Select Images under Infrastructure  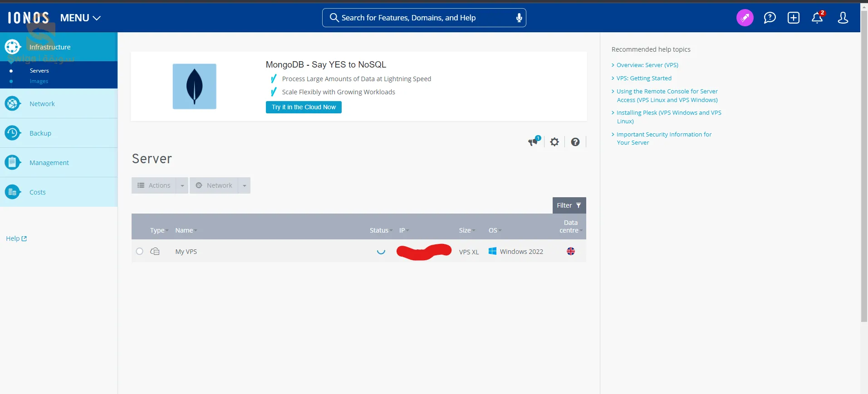(39, 82)
